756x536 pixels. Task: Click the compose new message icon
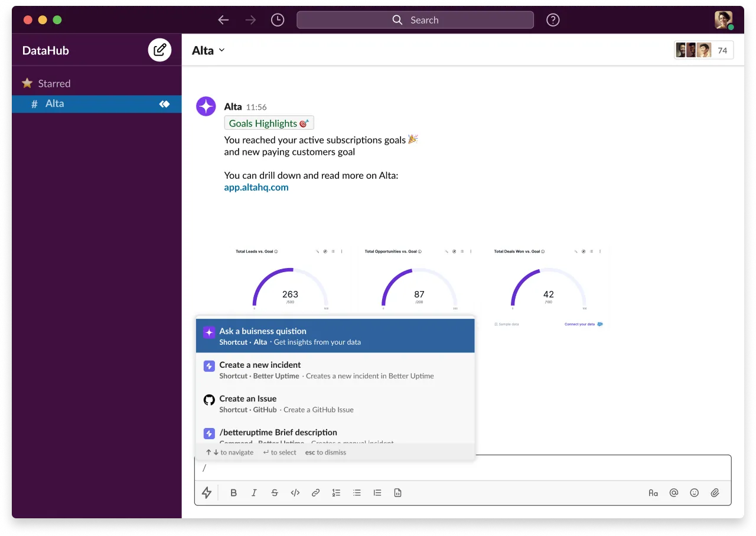[x=159, y=50]
